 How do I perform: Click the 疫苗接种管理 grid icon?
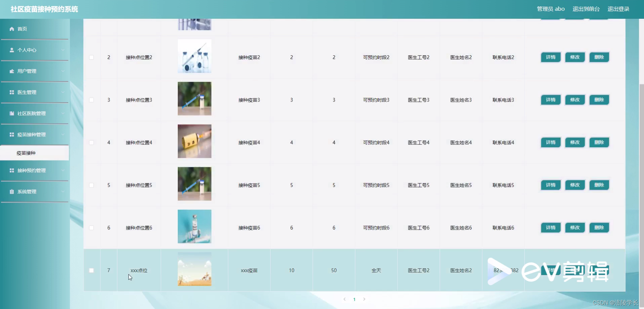[11, 134]
